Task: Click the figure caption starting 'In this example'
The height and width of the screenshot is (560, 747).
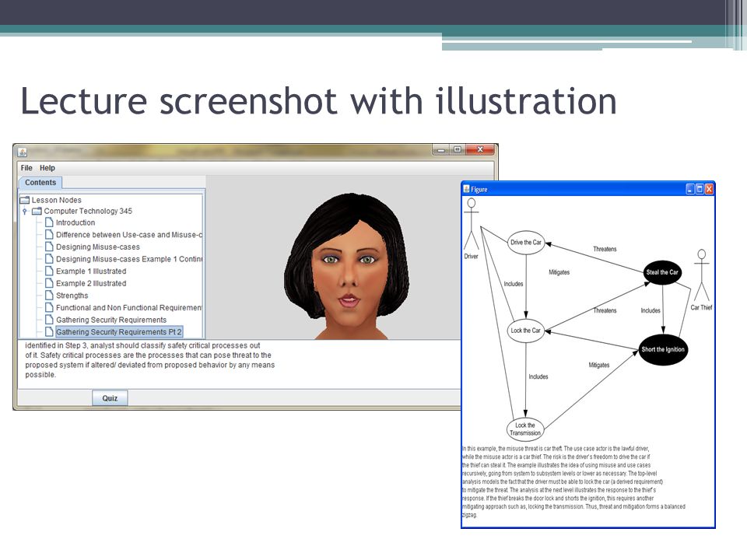Action: pyautogui.click(x=573, y=481)
